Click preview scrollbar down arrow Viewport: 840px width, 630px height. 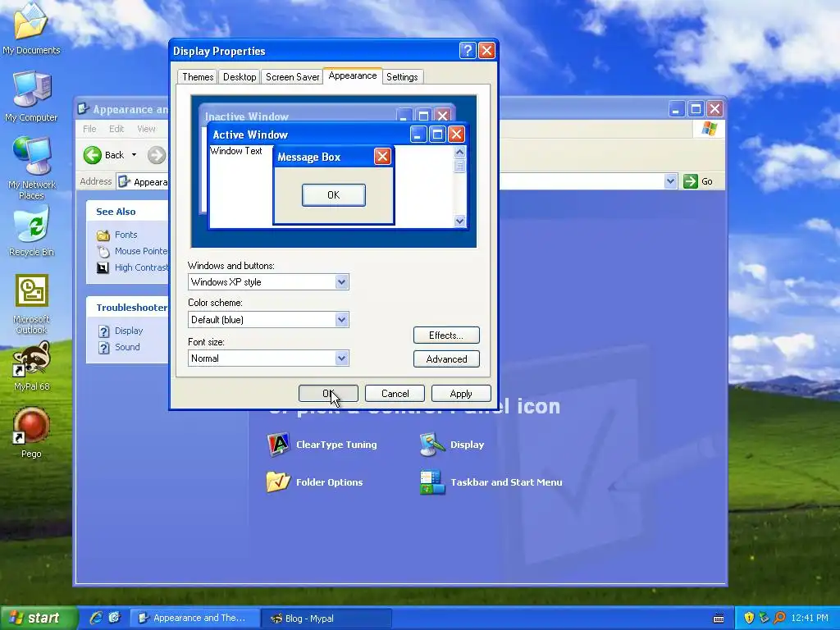pos(459,221)
